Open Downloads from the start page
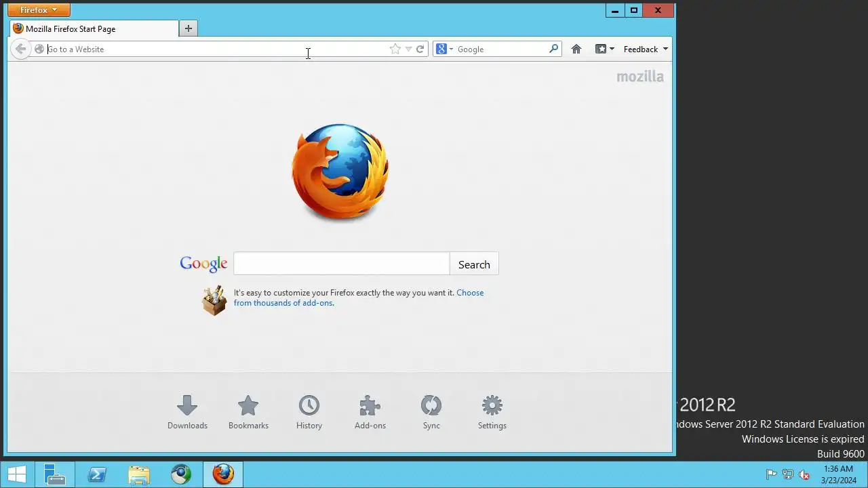The image size is (868, 488). click(187, 412)
